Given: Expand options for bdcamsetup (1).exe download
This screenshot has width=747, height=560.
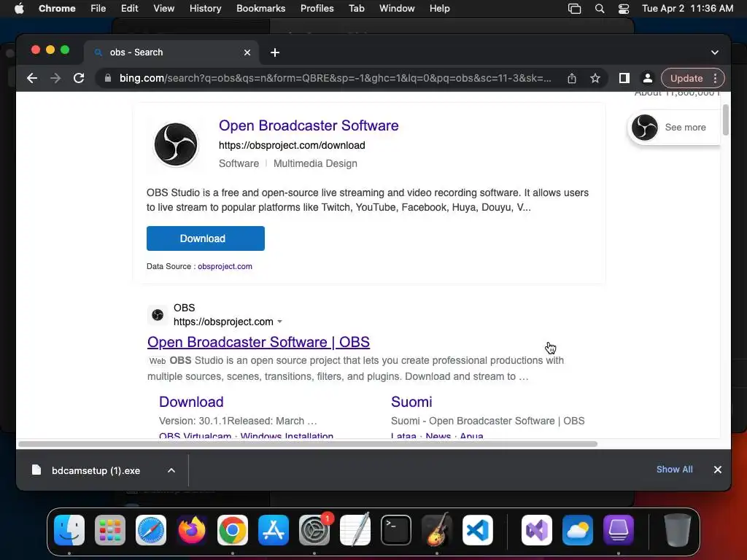Looking at the screenshot, I should pyautogui.click(x=171, y=470).
